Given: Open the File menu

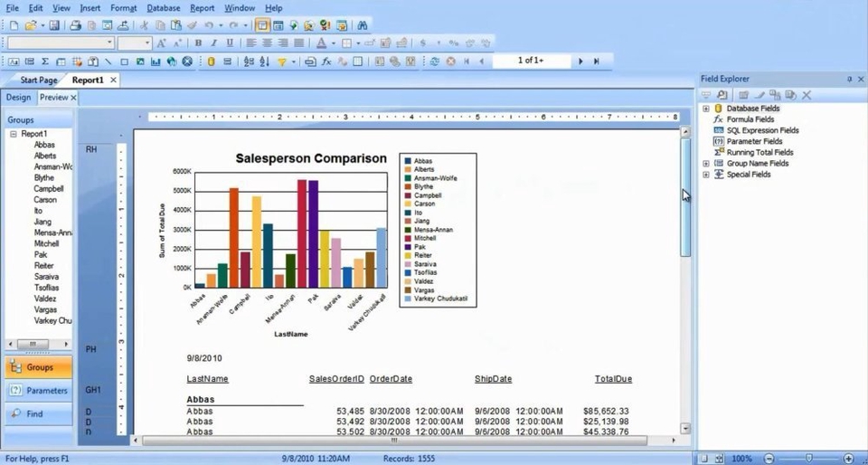Looking at the screenshot, I should point(12,8).
